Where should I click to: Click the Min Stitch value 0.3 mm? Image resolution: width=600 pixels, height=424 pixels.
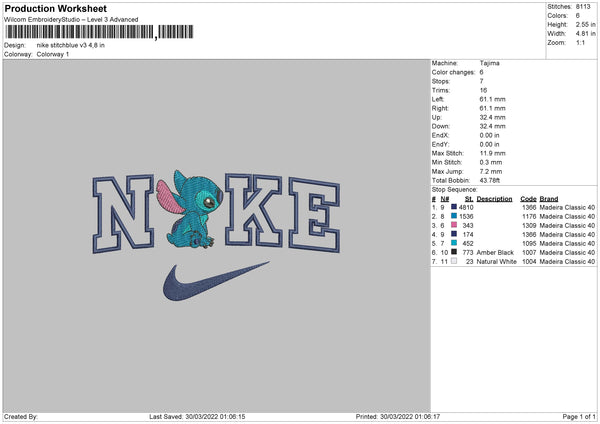[491, 162]
